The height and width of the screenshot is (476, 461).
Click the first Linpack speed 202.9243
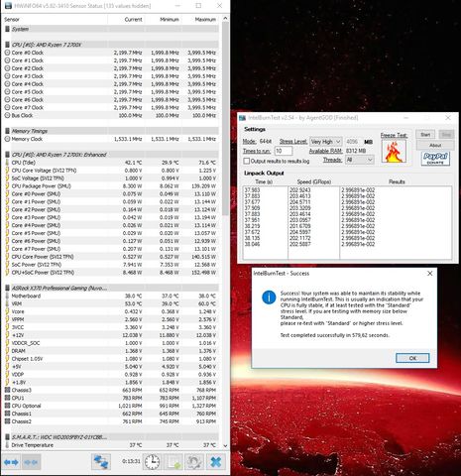click(300, 190)
